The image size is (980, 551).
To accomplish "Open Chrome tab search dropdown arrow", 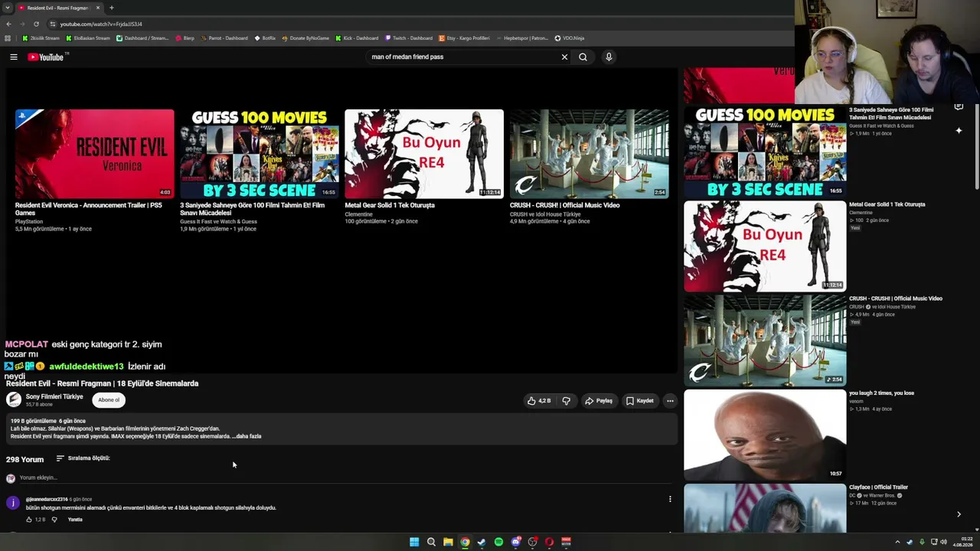I will pos(8,8).
